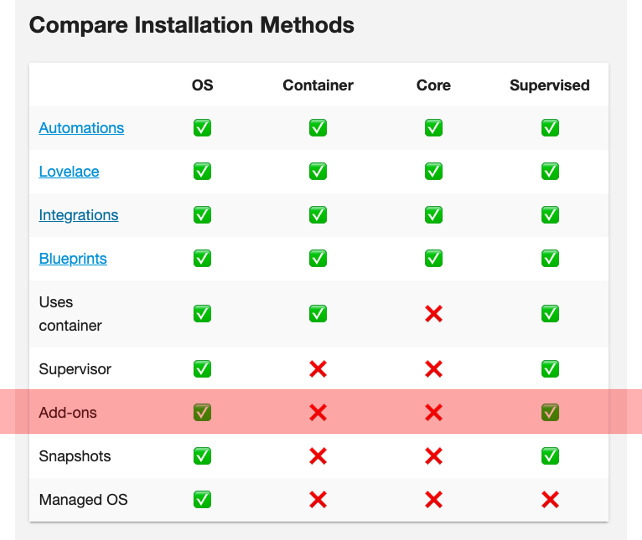Open the Automations link
Image resolution: width=642 pixels, height=540 pixels.
[x=81, y=128]
